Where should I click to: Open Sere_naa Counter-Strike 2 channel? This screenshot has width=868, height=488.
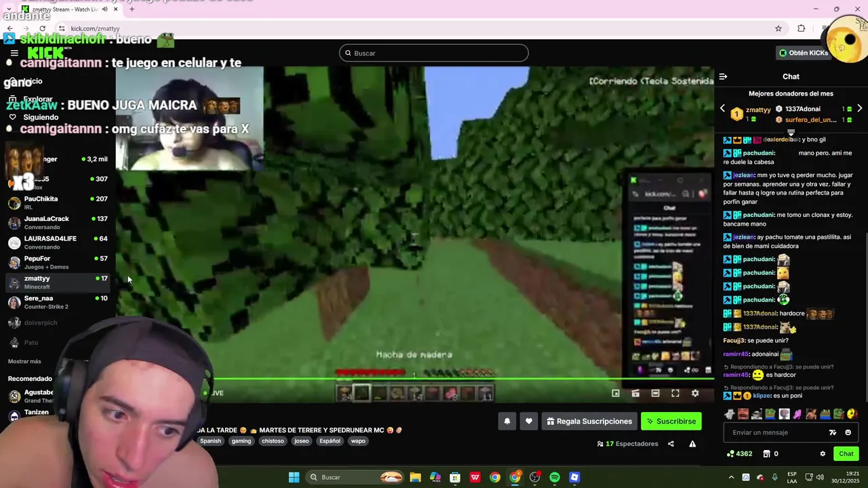[x=58, y=302]
